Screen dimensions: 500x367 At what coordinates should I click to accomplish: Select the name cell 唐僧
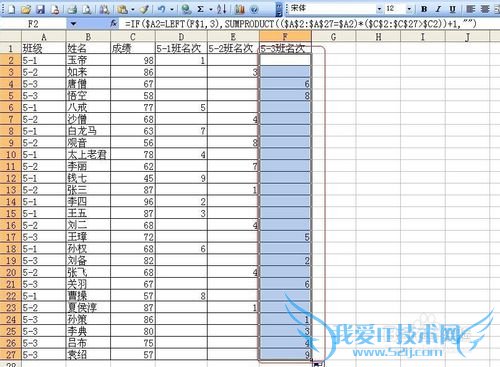[88, 84]
